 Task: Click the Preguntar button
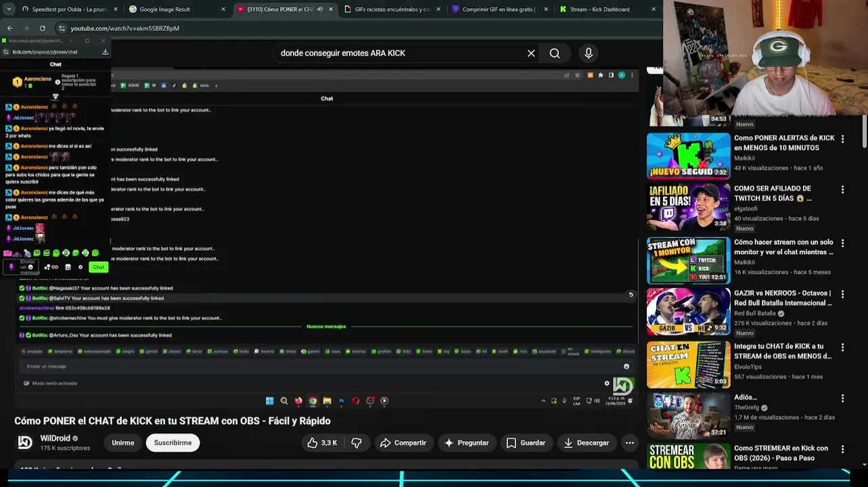click(466, 443)
